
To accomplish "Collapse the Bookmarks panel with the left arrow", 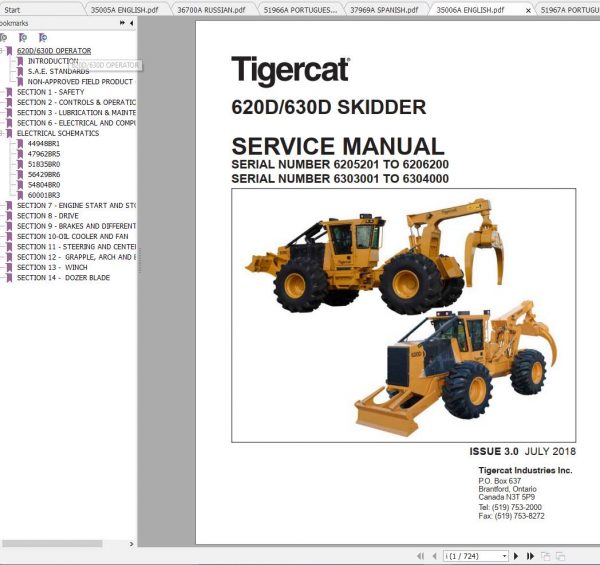I will (132, 23).
